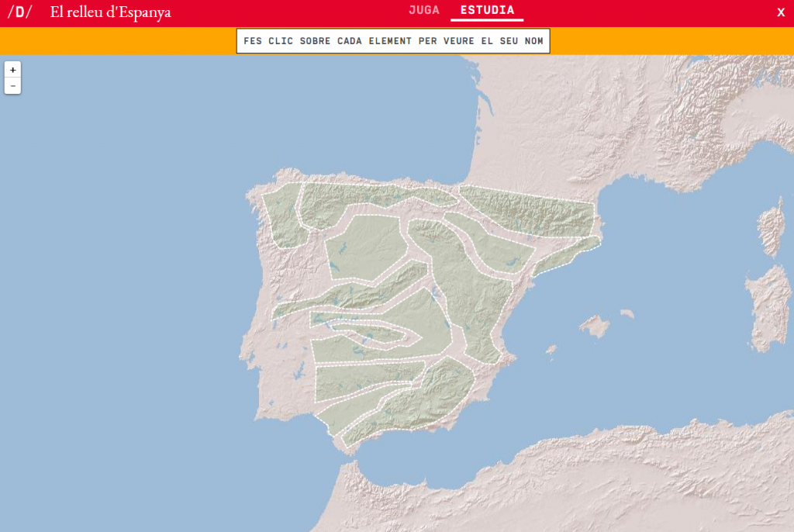Select the Montes de Toledo inner enclosed region

(x=371, y=334)
